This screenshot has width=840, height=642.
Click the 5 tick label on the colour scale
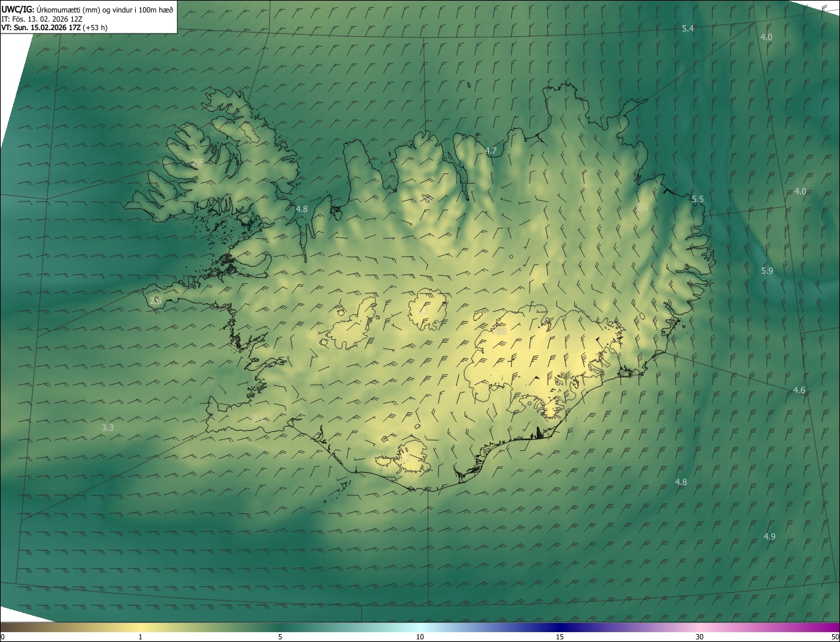click(x=280, y=637)
